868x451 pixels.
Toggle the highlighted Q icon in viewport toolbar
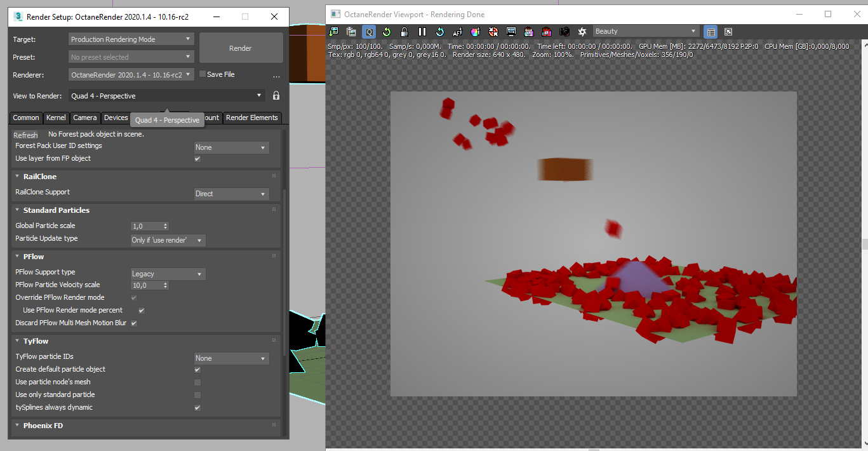tap(369, 31)
